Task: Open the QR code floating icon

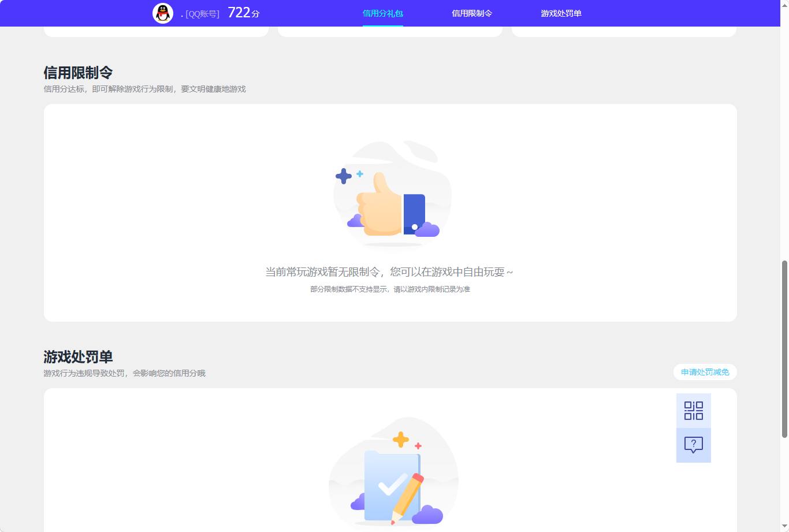Action: 694,411
